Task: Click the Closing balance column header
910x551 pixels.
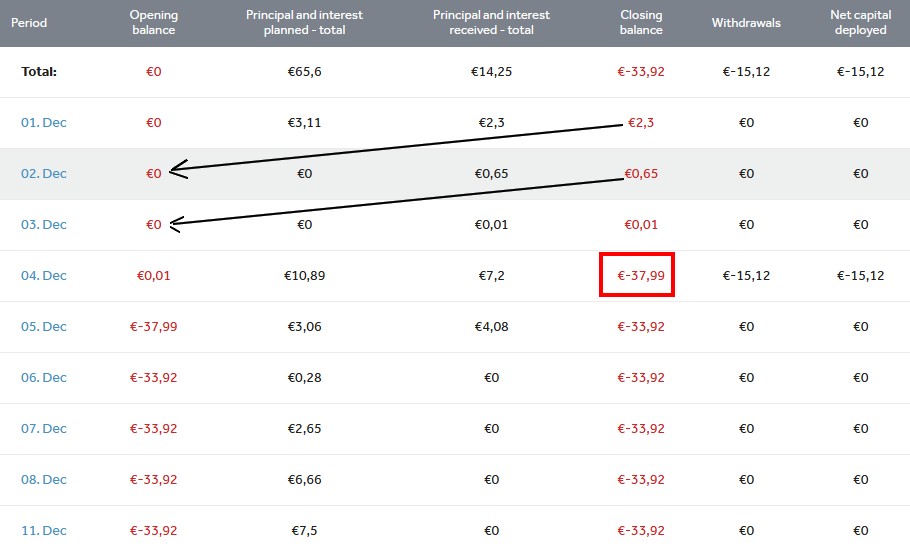Action: 641,23
